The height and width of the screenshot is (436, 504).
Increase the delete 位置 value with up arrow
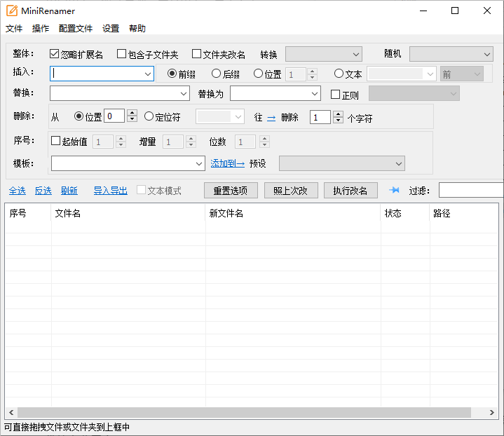point(131,114)
